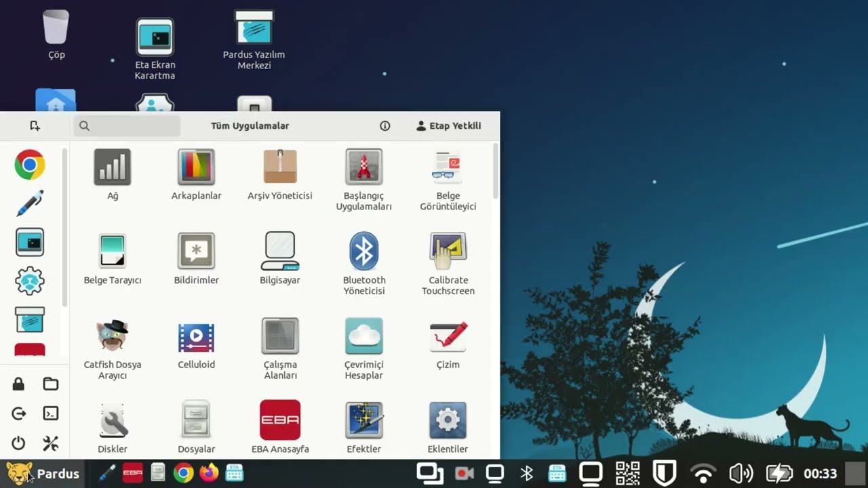The width and height of the screenshot is (868, 488).
Task: Open the folder shortcut in the menu
Action: click(x=51, y=384)
